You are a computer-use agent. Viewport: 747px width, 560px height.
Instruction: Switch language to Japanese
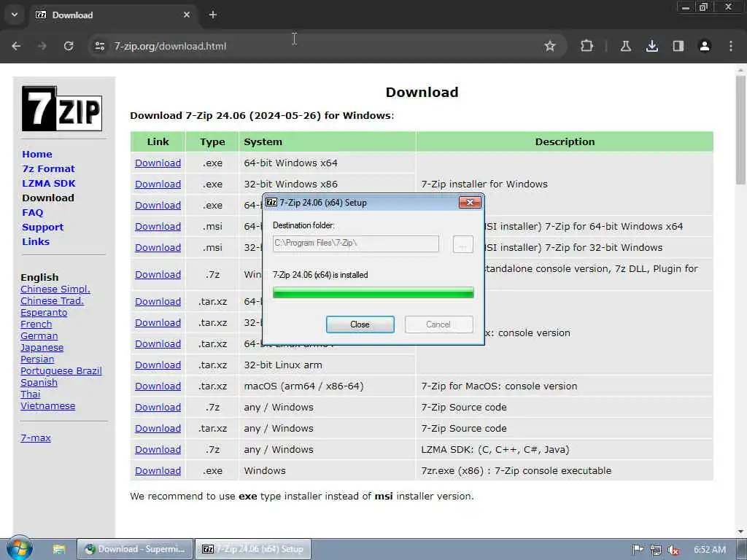coord(42,348)
